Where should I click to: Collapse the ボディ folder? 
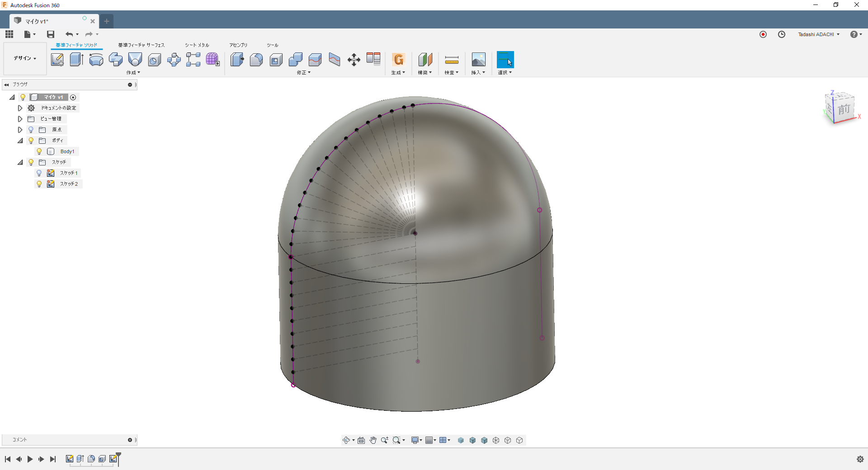(20, 141)
